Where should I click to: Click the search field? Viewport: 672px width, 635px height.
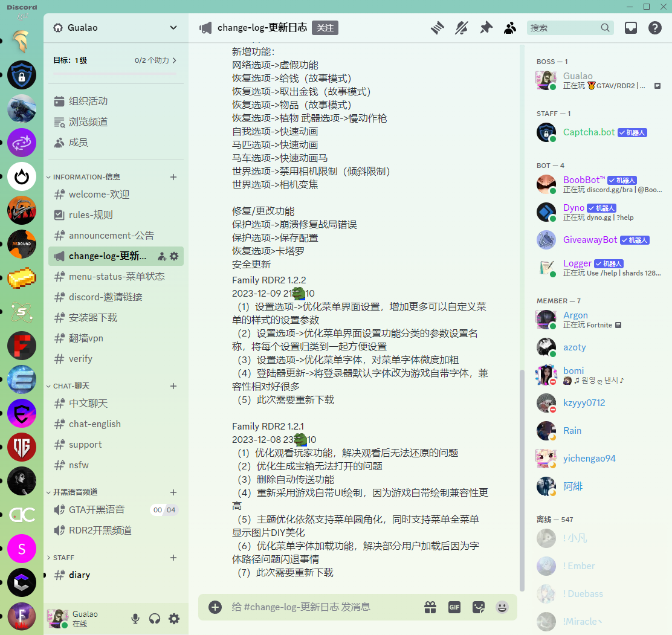click(x=570, y=28)
